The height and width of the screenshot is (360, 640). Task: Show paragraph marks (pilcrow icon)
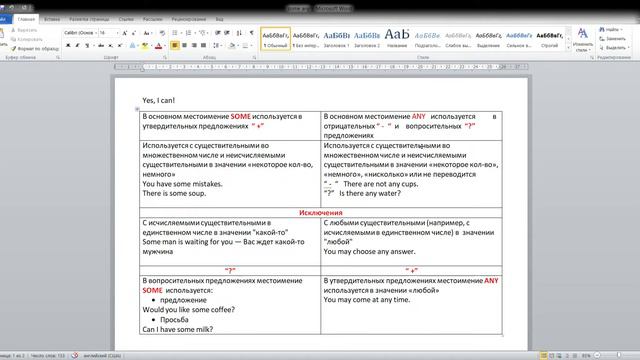coord(251,33)
